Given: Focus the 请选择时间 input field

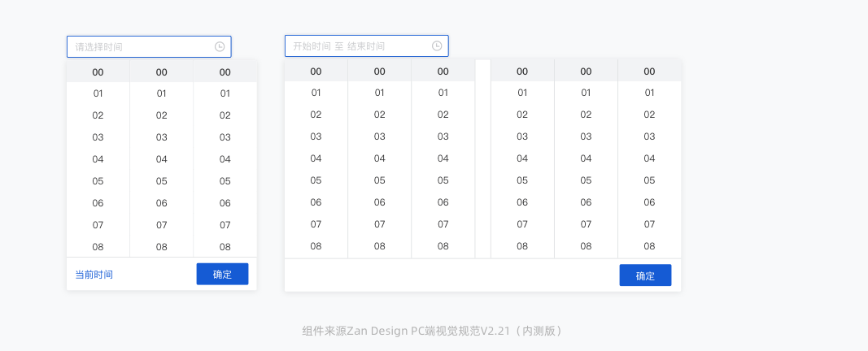Looking at the screenshot, I should coord(140,47).
